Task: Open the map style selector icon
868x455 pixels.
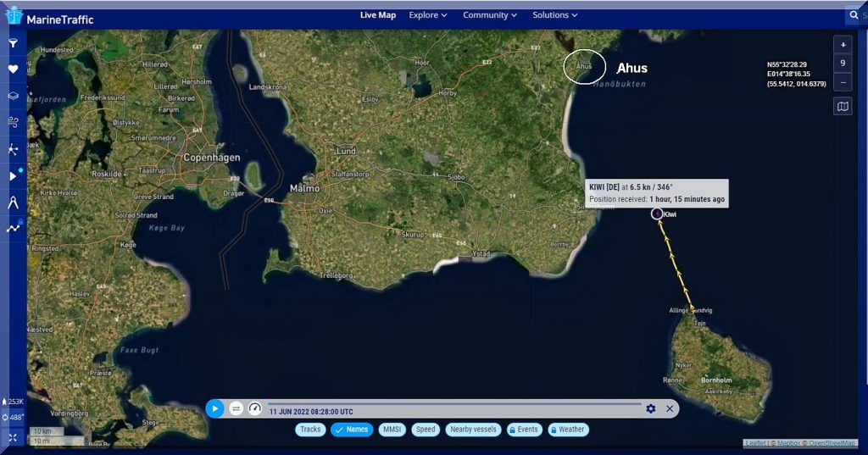Action: coord(842,107)
